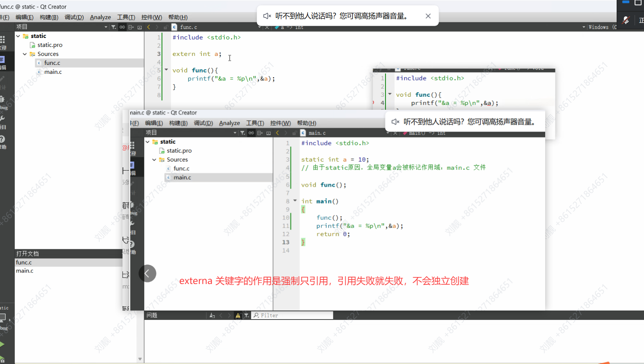Select main.c in outer project tree

53,72
